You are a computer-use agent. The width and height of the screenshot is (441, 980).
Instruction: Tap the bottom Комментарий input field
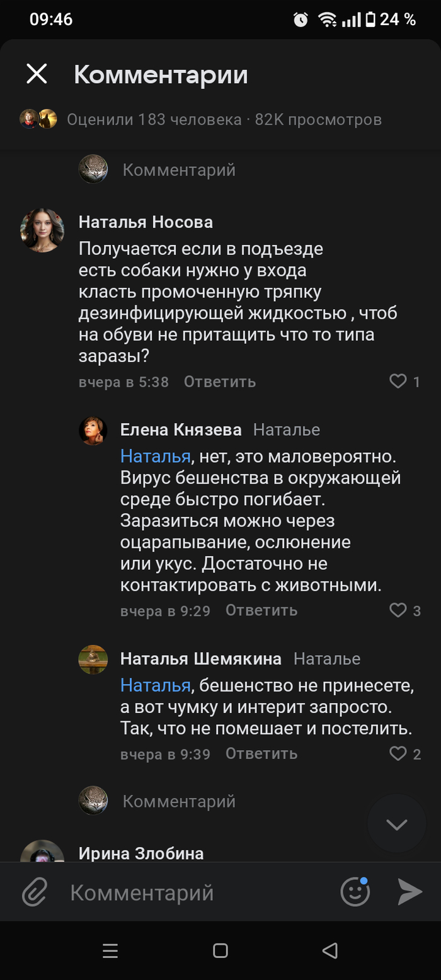tap(189, 892)
